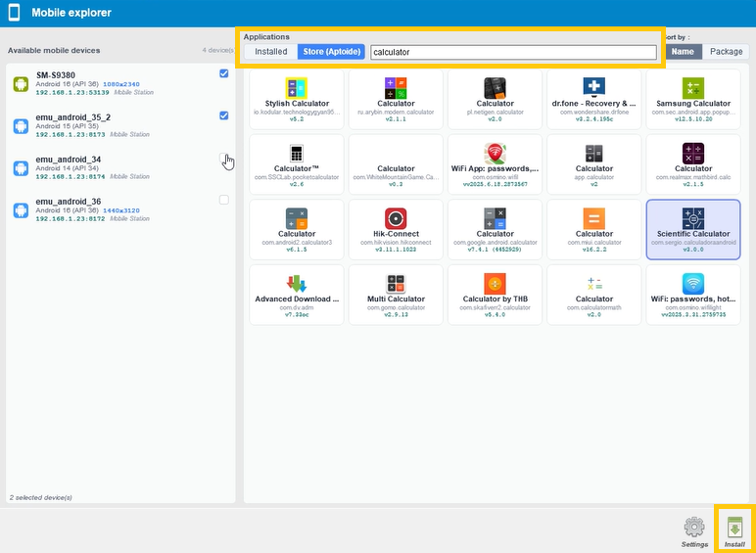Check the emu_android_36 device checkbox

click(223, 200)
